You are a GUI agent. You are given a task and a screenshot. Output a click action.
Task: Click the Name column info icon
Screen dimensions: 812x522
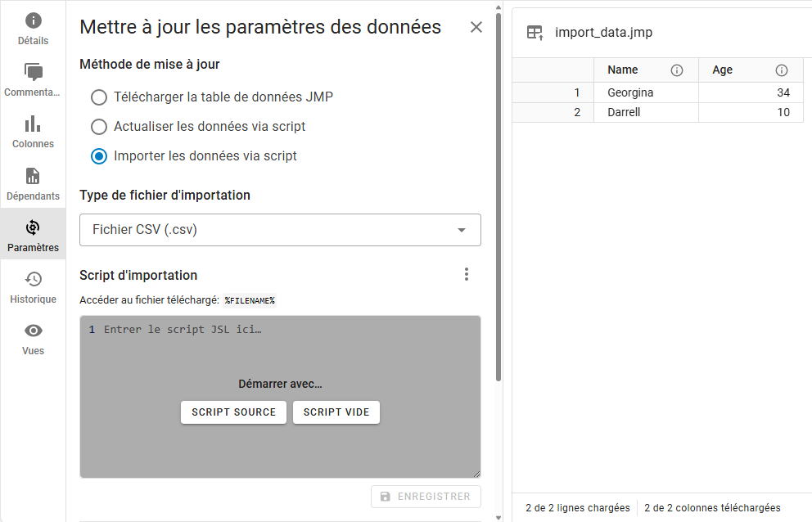click(677, 70)
